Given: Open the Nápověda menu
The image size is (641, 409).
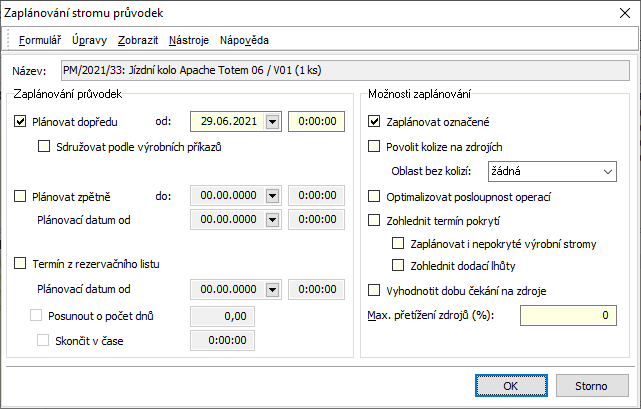Looking at the screenshot, I should [x=244, y=40].
